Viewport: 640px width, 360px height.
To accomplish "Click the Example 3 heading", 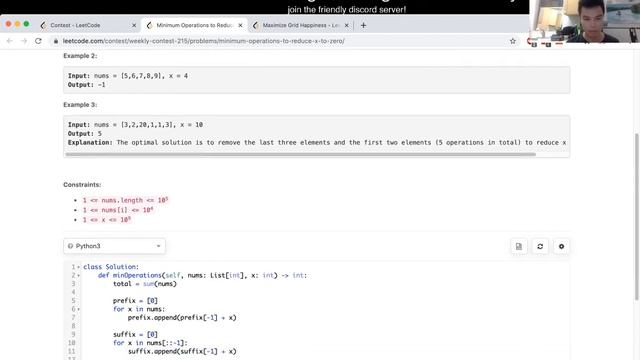I will click(x=80, y=105).
